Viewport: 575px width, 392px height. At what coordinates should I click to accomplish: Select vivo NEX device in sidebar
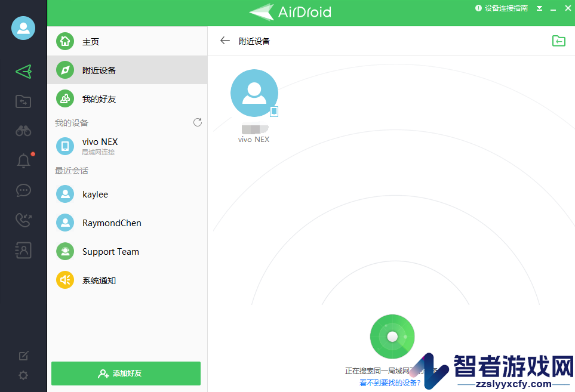tap(127, 146)
